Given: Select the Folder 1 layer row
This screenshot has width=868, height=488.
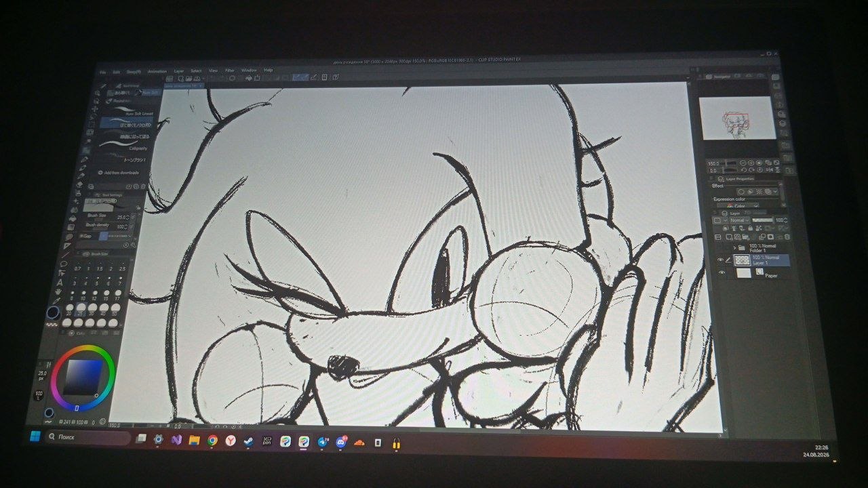Looking at the screenshot, I should 759,248.
